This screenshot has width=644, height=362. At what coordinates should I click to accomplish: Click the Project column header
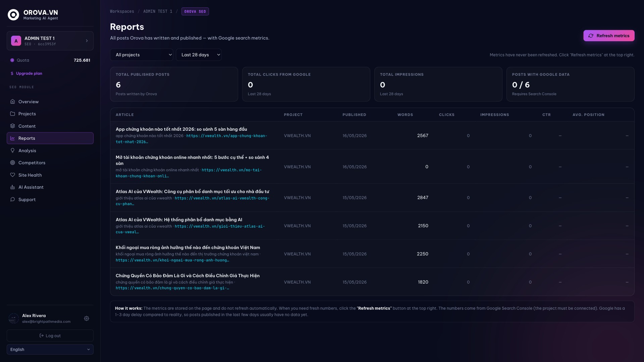pyautogui.click(x=293, y=115)
